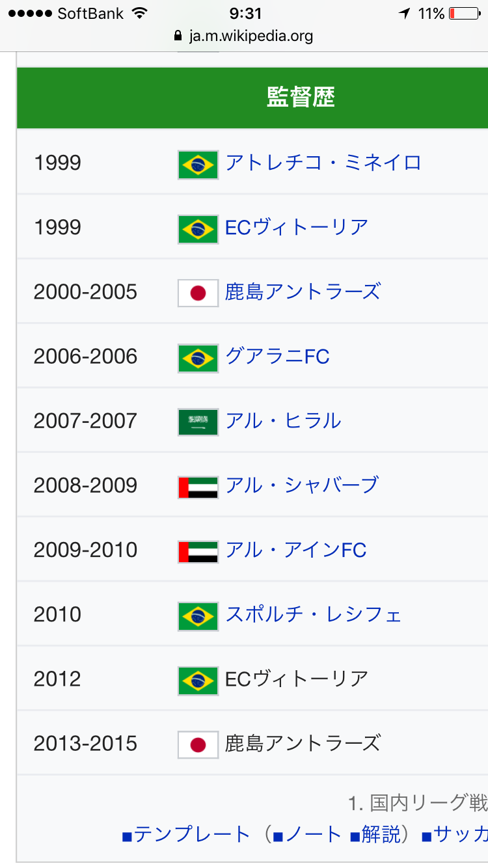This screenshot has width=488, height=868.
Task: Tap the Brazil flag beside アトレチコ・ミネイロ
Action: 198,165
